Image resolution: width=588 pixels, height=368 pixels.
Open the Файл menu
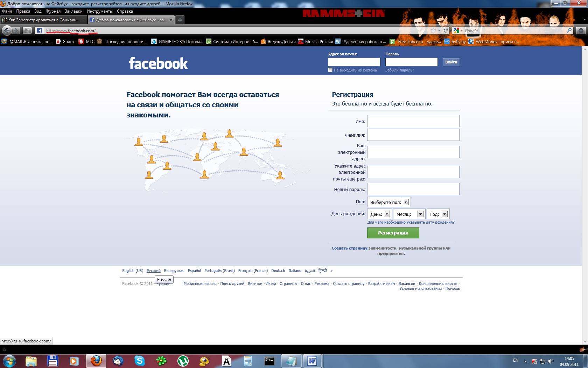point(7,11)
